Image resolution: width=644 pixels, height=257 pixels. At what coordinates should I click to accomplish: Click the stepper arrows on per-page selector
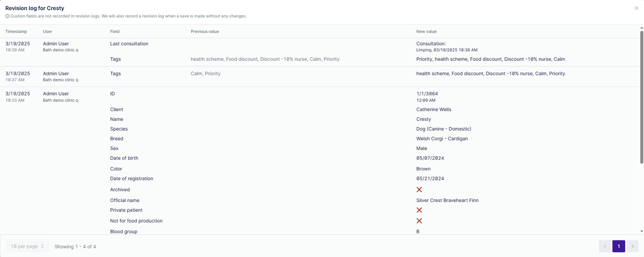tap(42, 246)
